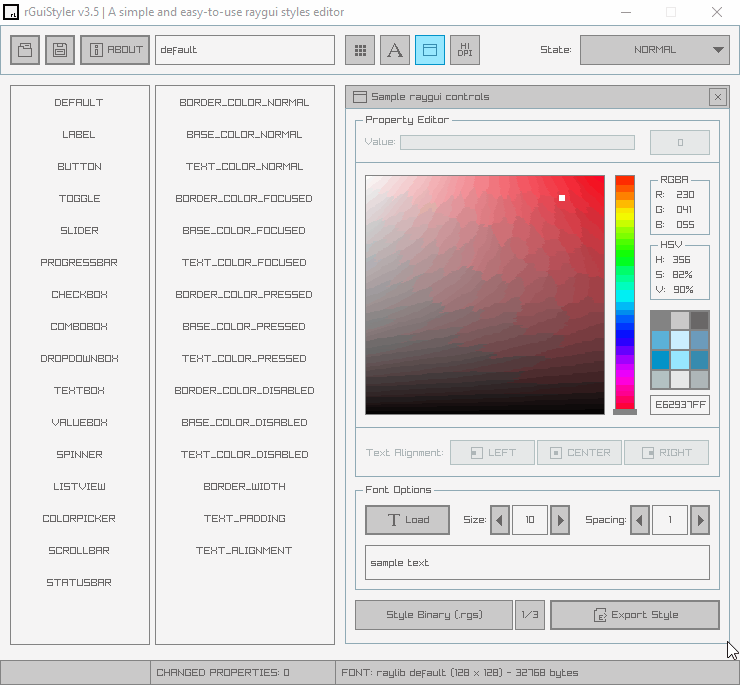Image resolution: width=740 pixels, height=685 pixels.
Task: Select SPINNER control entry
Action: click(79, 455)
